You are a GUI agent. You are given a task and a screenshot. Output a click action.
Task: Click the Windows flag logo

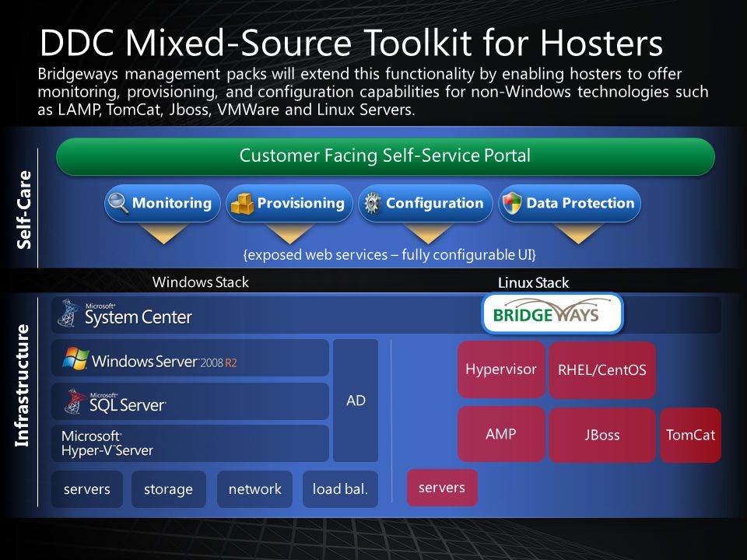pos(75,359)
